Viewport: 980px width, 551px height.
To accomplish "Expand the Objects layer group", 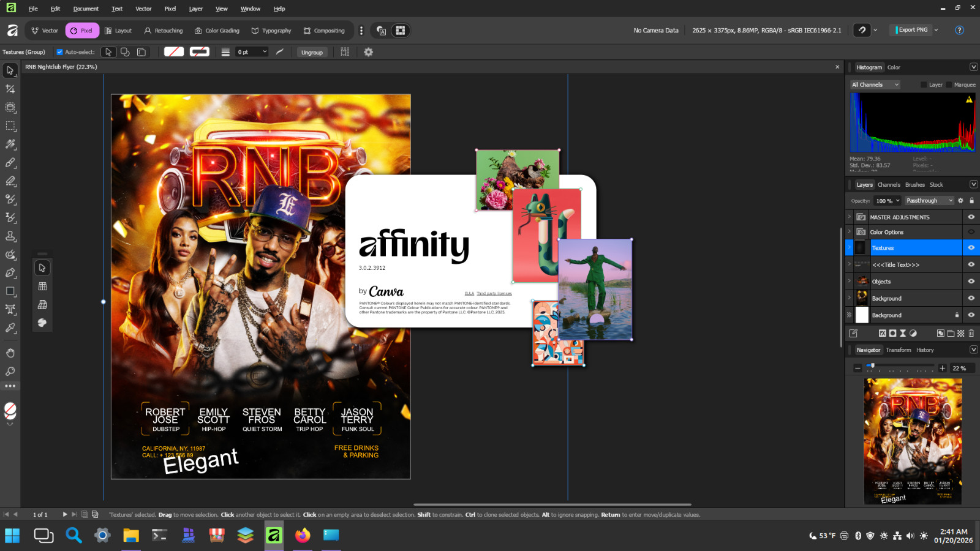I will 849,281.
